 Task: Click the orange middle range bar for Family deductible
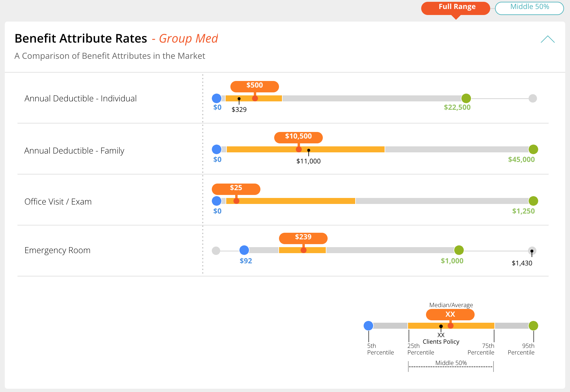[x=305, y=149]
